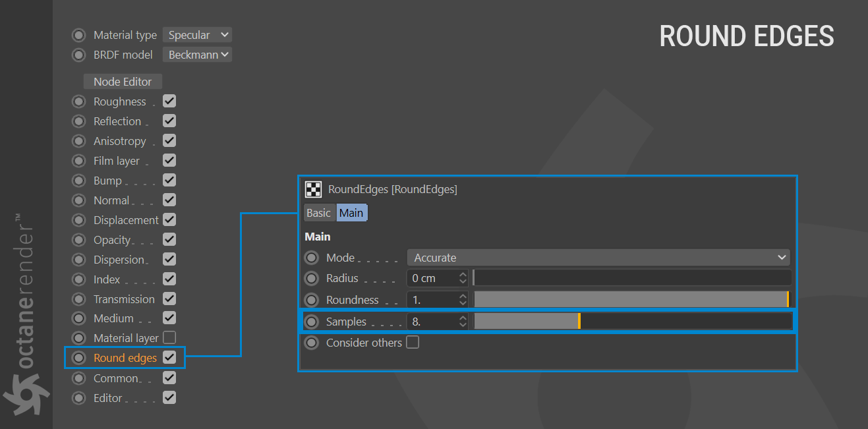This screenshot has width=868, height=429.
Task: Click the animation dot beside Film layer
Action: pos(79,161)
